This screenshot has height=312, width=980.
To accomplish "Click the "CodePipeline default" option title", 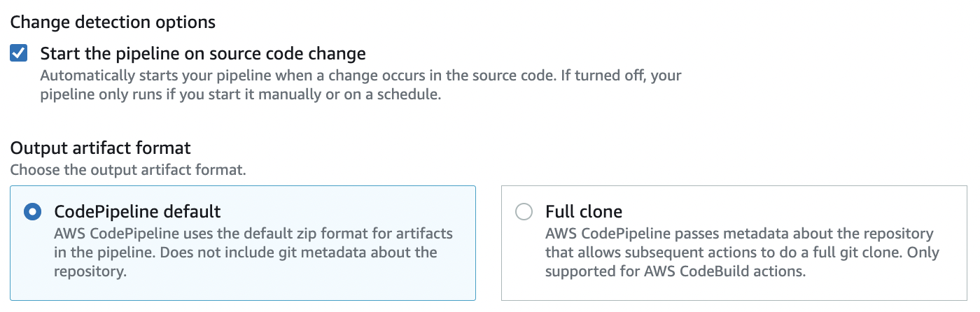I will click(x=137, y=211).
